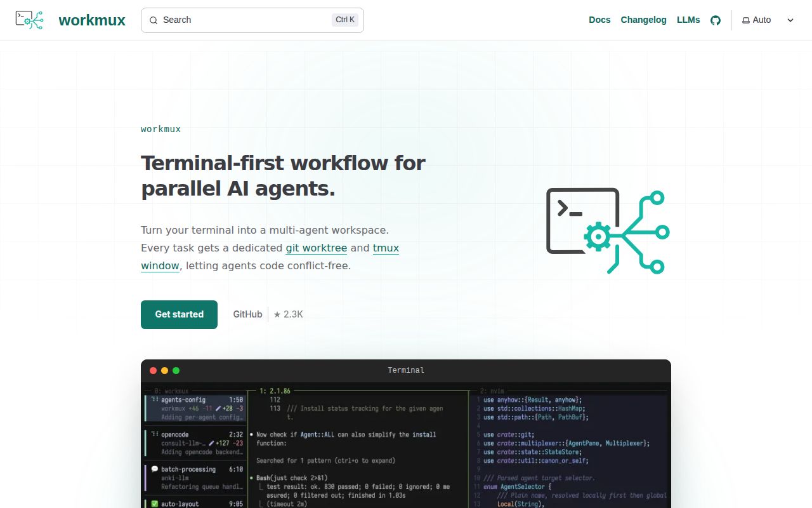
Task: Select opencode row in terminal sidebar
Action: click(195, 443)
